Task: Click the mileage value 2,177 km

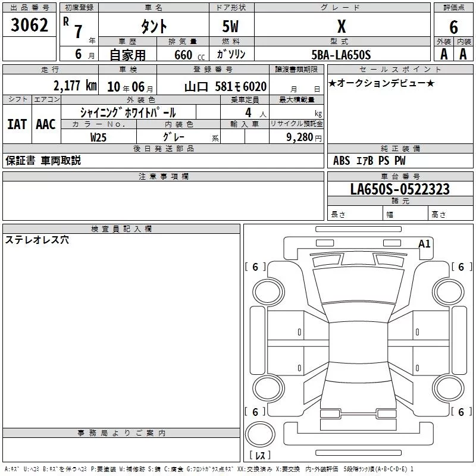Action: point(75,86)
